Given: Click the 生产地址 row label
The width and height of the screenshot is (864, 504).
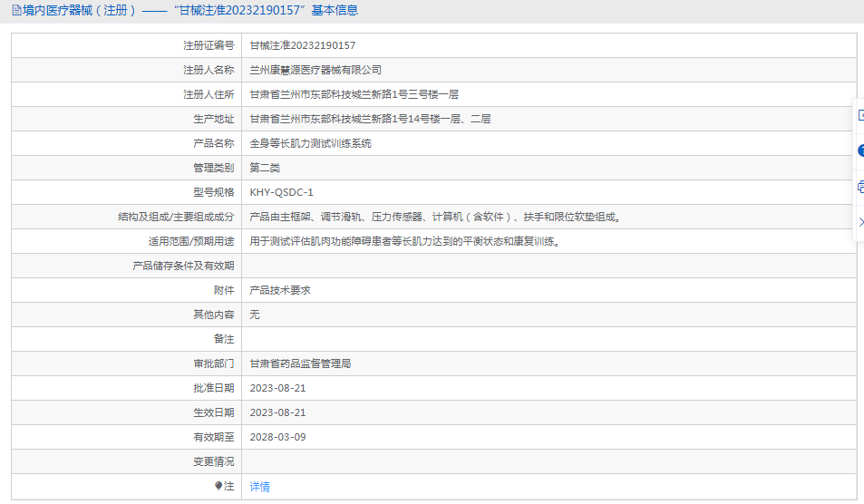Looking at the screenshot, I should click(214, 119).
